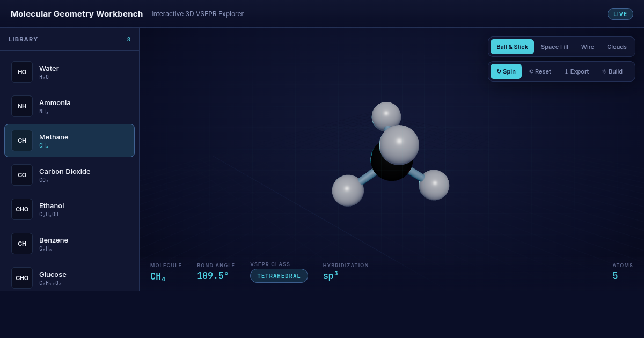The height and width of the screenshot is (338, 644).
Task: Load Carbon Dioxide molecule
Action: (x=69, y=175)
